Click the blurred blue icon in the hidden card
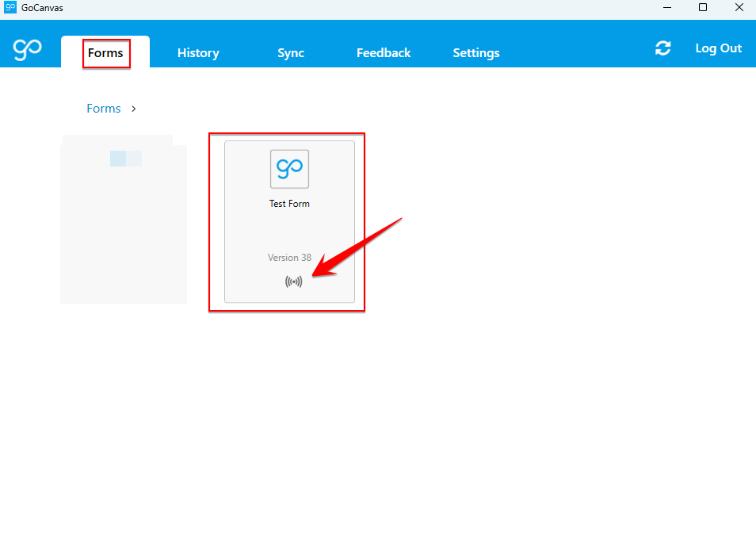 tap(125, 159)
